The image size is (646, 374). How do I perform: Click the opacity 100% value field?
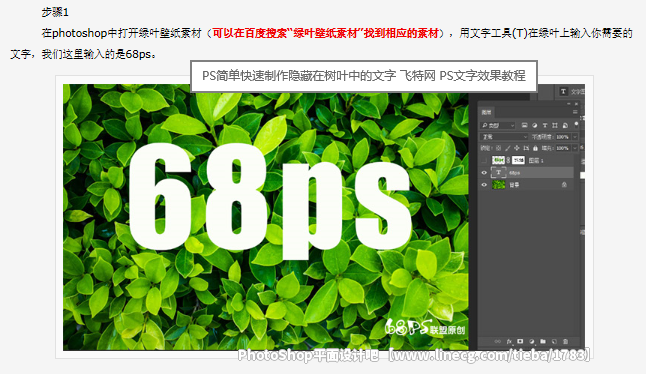[563, 137]
